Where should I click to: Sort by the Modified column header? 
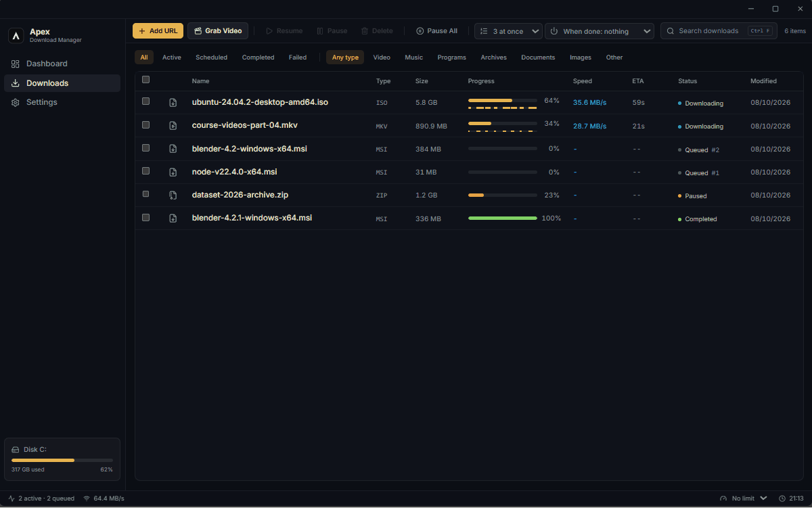tap(763, 81)
